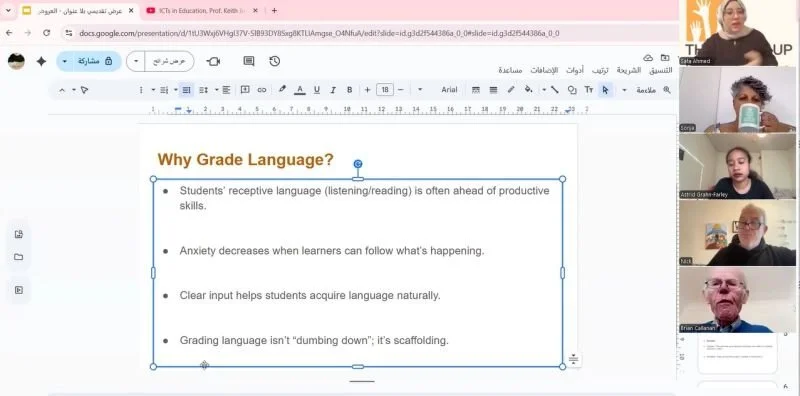
Task: Reload the page with refresh button
Action: (x=46, y=33)
